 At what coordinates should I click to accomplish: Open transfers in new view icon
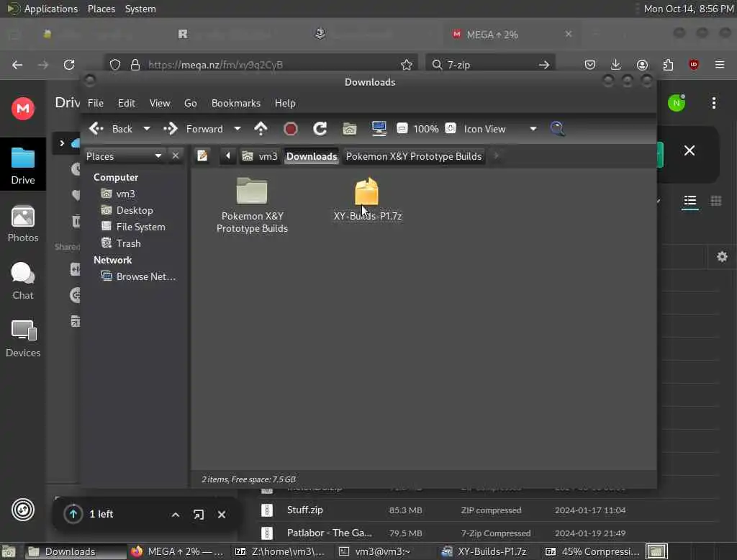[x=199, y=515]
